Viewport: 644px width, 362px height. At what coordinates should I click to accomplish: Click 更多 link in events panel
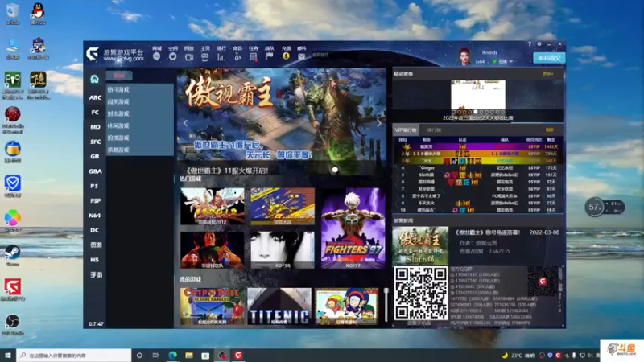548,74
